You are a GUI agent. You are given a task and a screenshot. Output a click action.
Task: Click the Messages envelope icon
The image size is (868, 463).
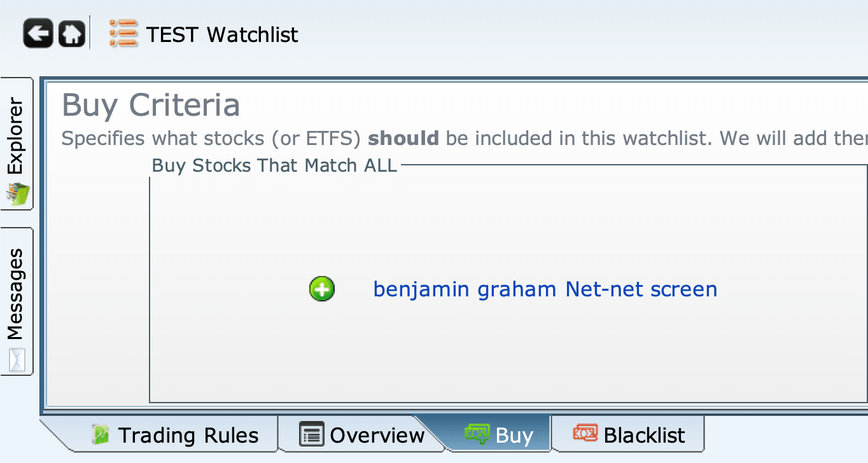tap(17, 360)
